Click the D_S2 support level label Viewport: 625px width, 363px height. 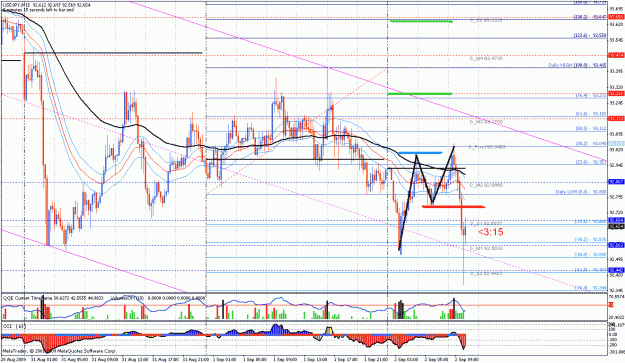point(486,274)
